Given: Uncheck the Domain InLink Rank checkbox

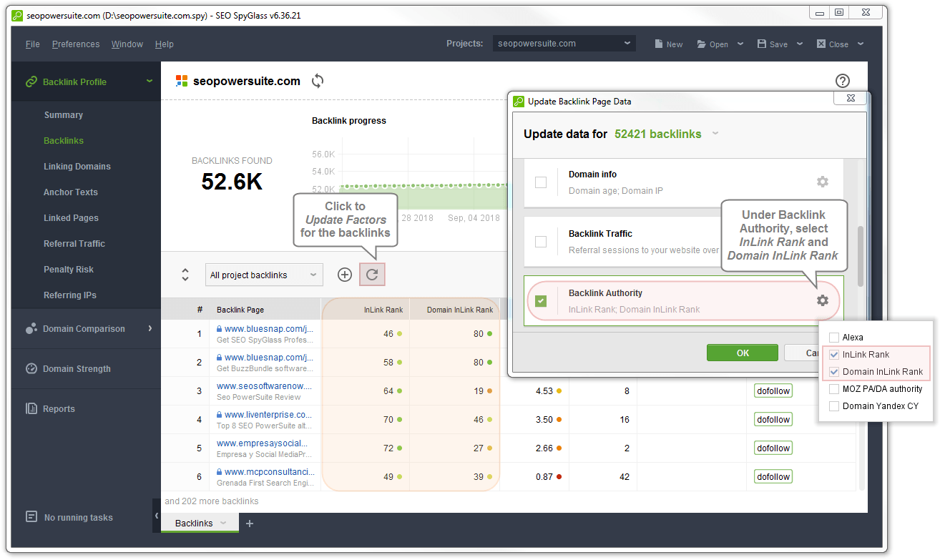Looking at the screenshot, I should click(x=833, y=372).
